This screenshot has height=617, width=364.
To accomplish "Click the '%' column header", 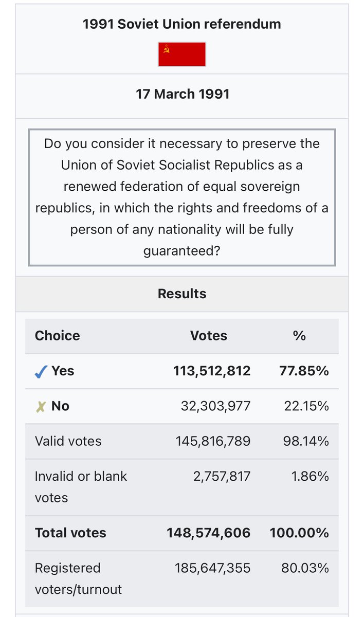I will pyautogui.click(x=299, y=336).
